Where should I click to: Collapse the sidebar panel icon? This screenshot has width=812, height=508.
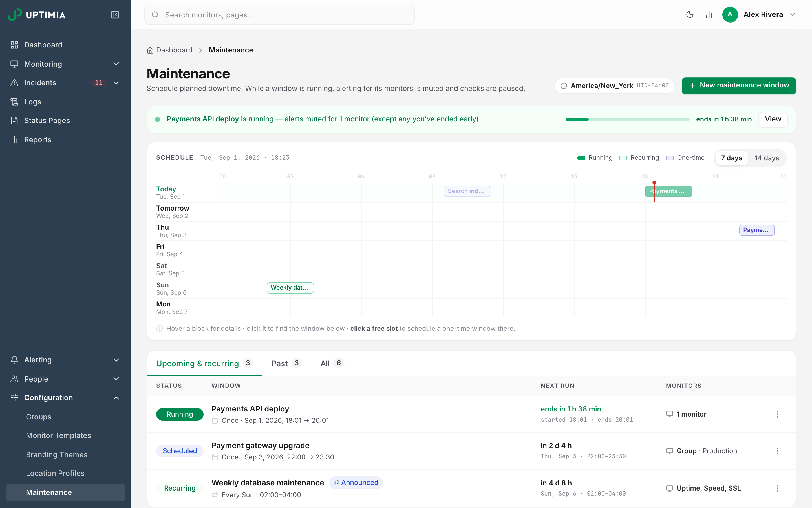(x=115, y=14)
